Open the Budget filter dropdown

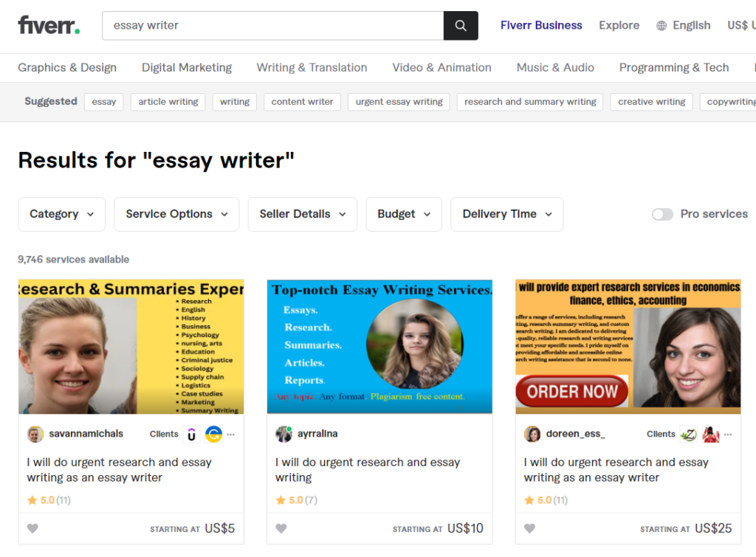tap(403, 214)
